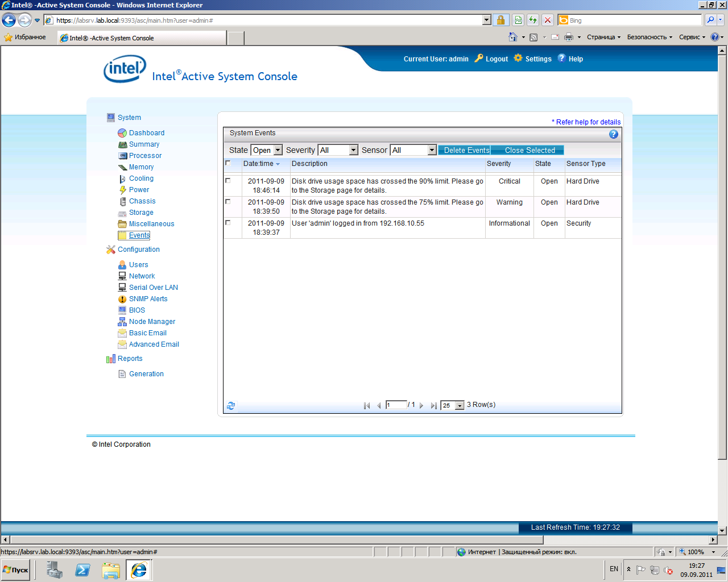Open the Безопасность menu
This screenshot has width=728, height=582.
(x=649, y=37)
